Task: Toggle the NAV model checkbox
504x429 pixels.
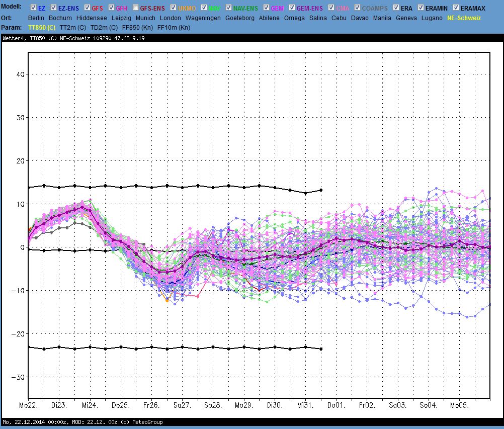Action: (x=204, y=8)
